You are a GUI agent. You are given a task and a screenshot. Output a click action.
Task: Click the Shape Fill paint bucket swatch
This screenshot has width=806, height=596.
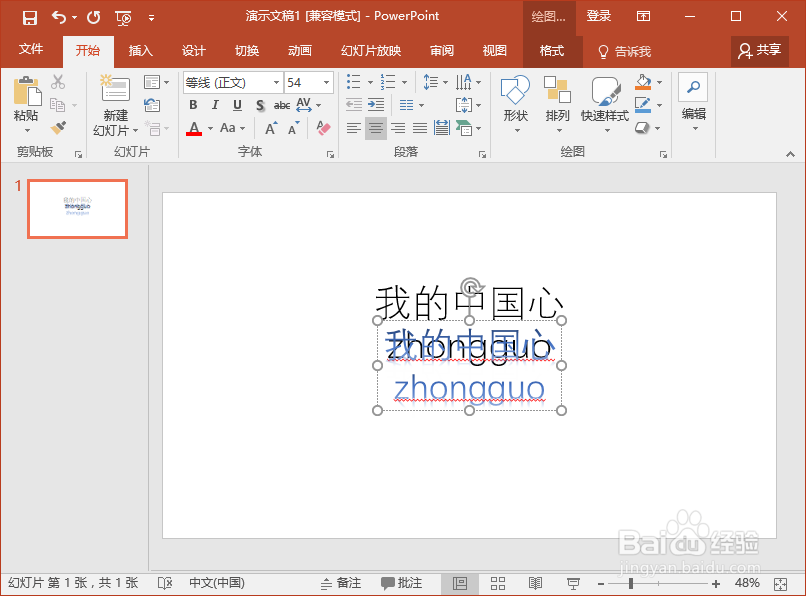(643, 82)
